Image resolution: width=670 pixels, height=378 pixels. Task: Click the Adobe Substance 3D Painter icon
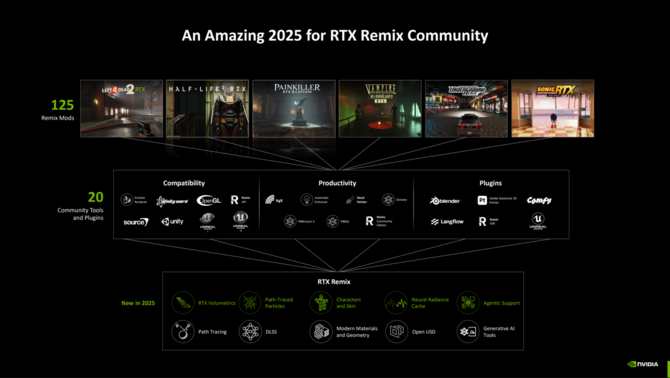[x=482, y=200]
